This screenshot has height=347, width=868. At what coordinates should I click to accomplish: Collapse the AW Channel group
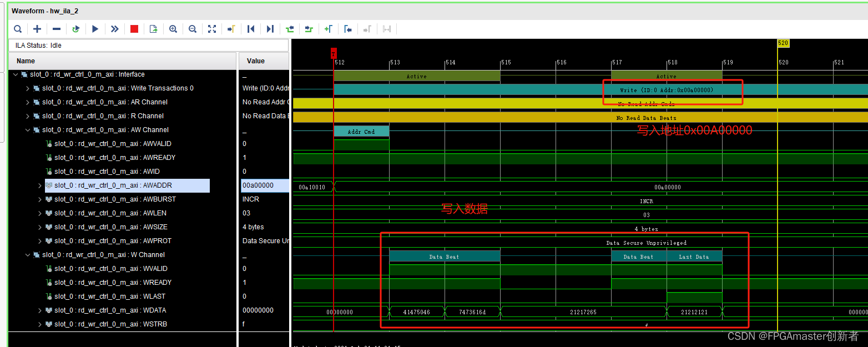coord(27,129)
